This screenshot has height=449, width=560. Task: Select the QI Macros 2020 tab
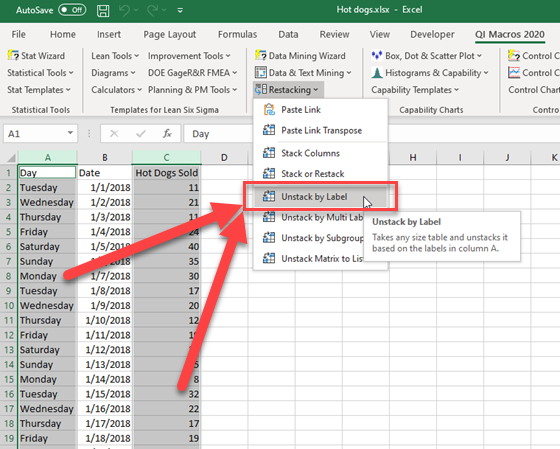[x=510, y=34]
